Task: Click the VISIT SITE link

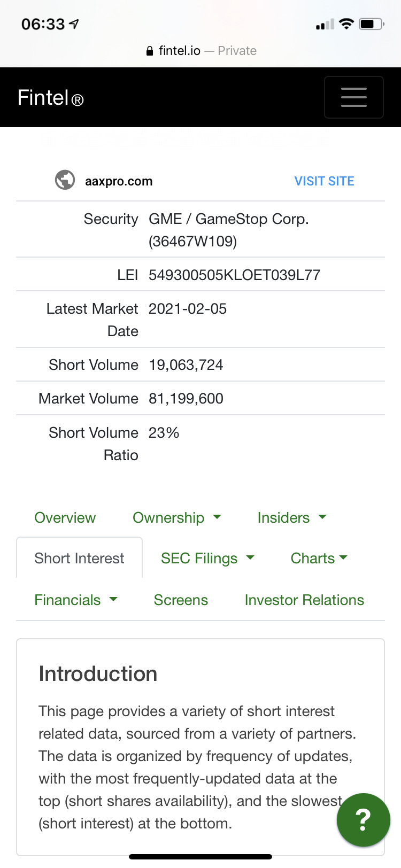Action: pyautogui.click(x=324, y=181)
